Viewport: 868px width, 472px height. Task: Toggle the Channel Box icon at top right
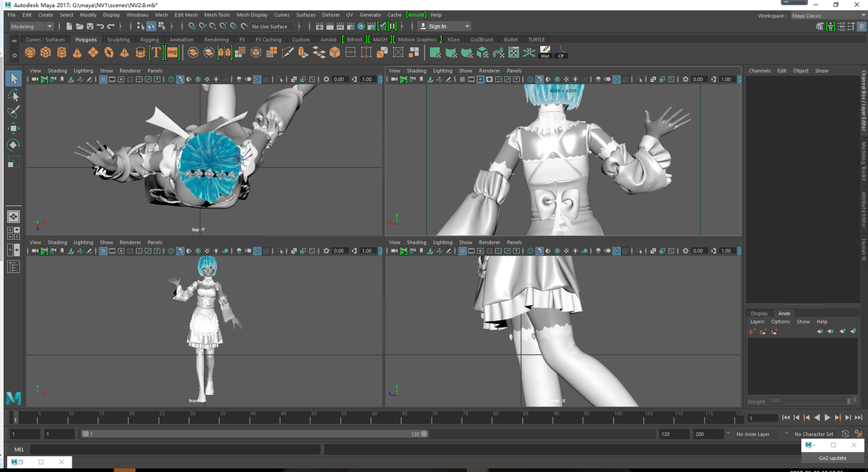click(x=862, y=26)
